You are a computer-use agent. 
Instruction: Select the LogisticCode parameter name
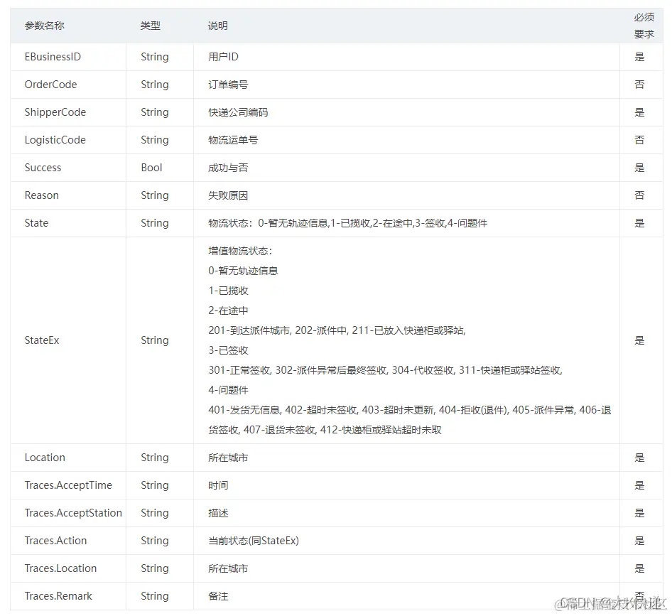tap(55, 140)
